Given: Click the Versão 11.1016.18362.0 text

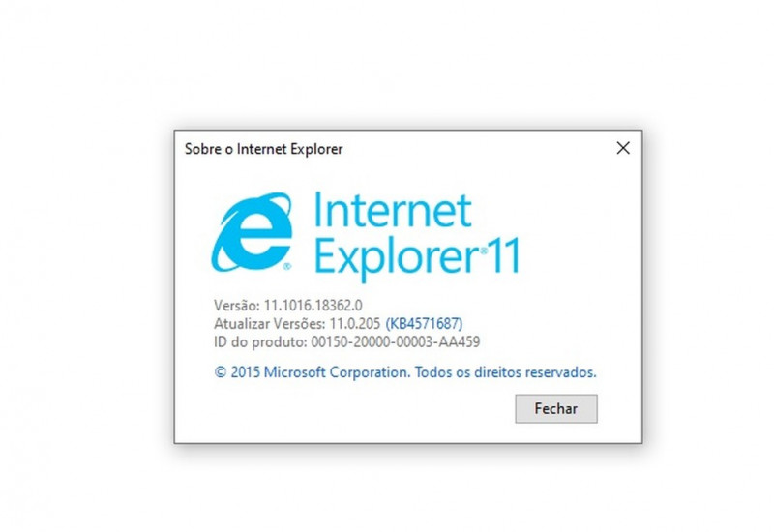Looking at the screenshot, I should click(287, 305).
